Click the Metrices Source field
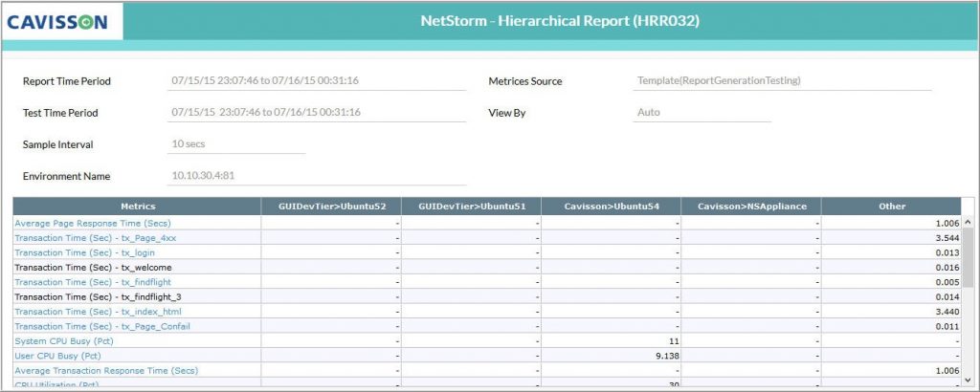 (x=782, y=81)
